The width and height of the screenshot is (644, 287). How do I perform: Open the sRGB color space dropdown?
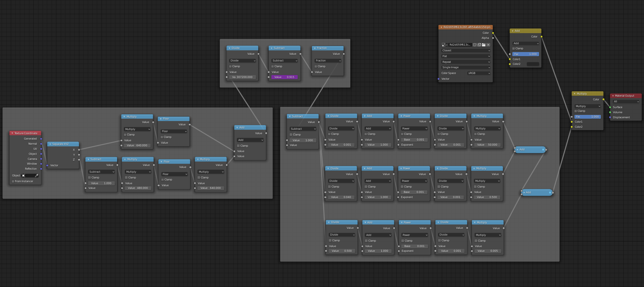coord(479,73)
